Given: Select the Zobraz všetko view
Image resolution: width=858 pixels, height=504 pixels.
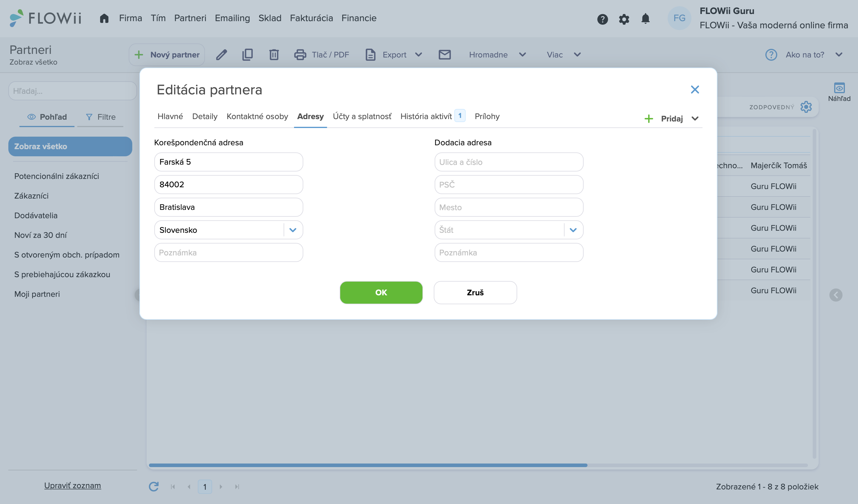Looking at the screenshot, I should click(x=70, y=146).
